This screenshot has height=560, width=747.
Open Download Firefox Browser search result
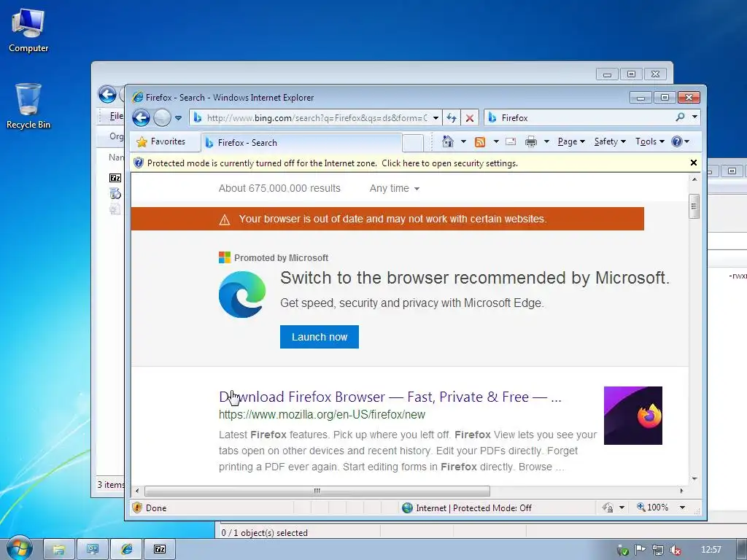(390, 397)
